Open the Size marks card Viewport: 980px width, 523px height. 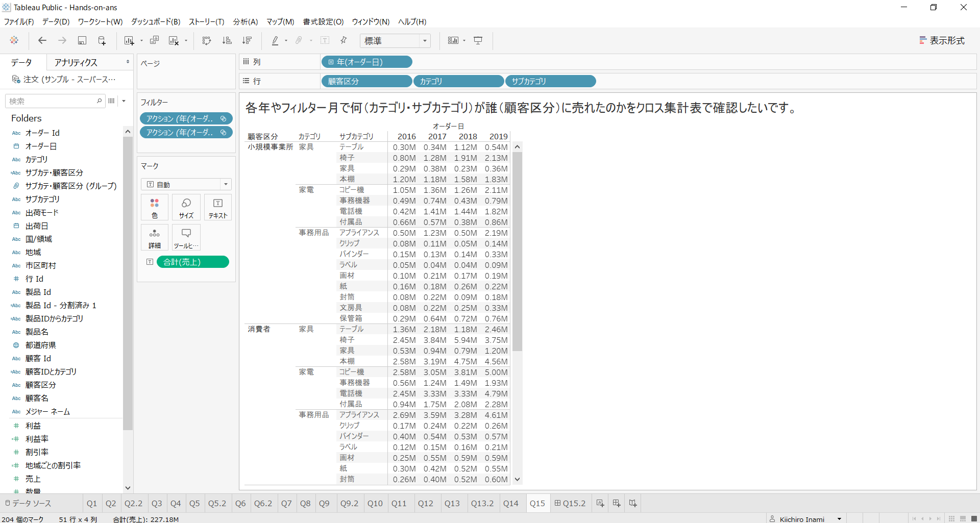(186, 207)
